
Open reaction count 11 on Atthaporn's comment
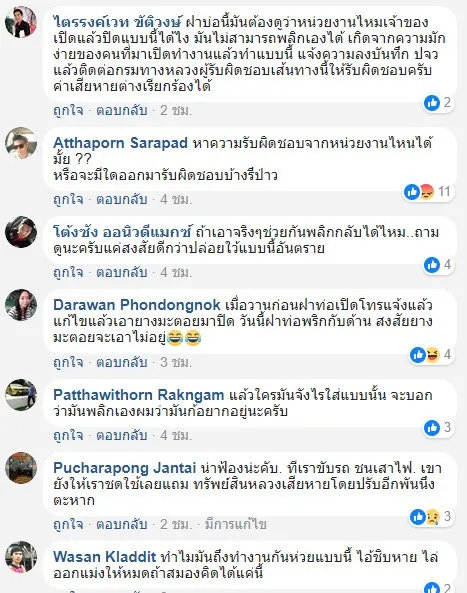click(444, 192)
